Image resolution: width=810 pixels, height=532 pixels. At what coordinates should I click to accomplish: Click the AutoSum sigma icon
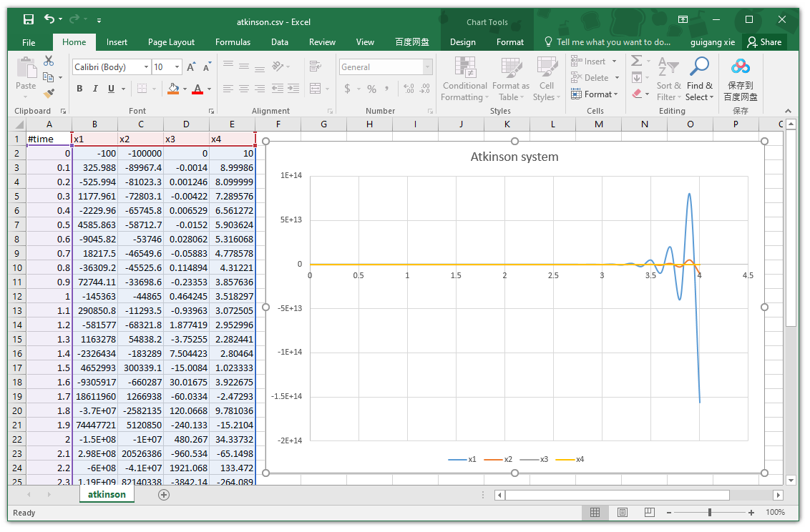[636, 61]
